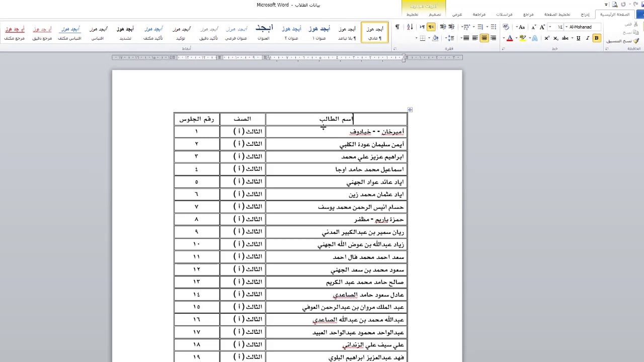Open Font Color dropdown arrow
The image size is (644, 362).
pos(504,38)
